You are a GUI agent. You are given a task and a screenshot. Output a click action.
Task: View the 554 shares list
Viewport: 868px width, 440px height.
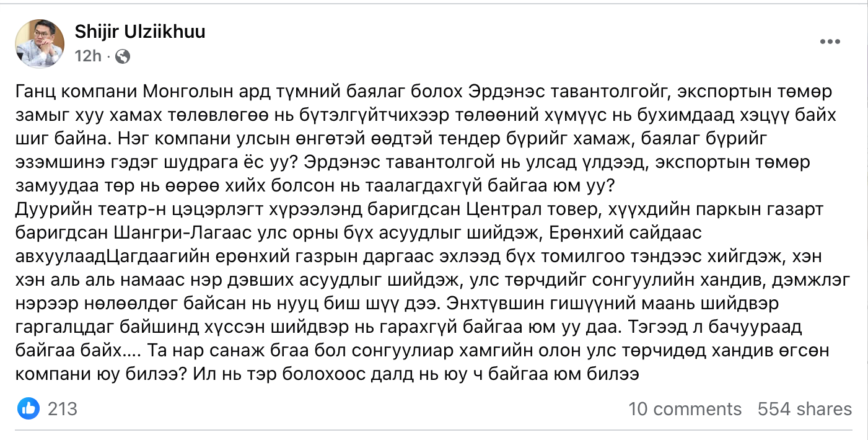(x=805, y=409)
